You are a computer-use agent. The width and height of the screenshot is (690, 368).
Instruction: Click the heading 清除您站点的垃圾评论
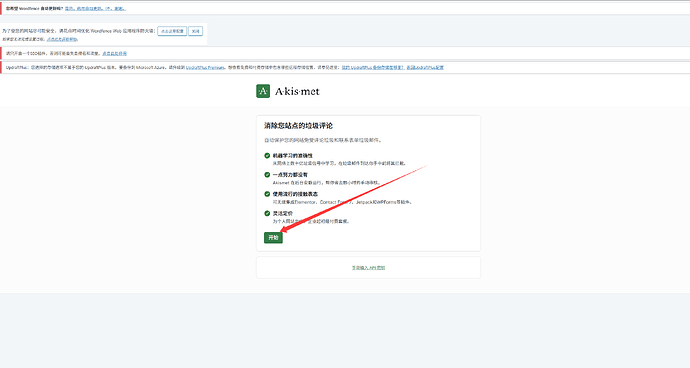(298, 125)
